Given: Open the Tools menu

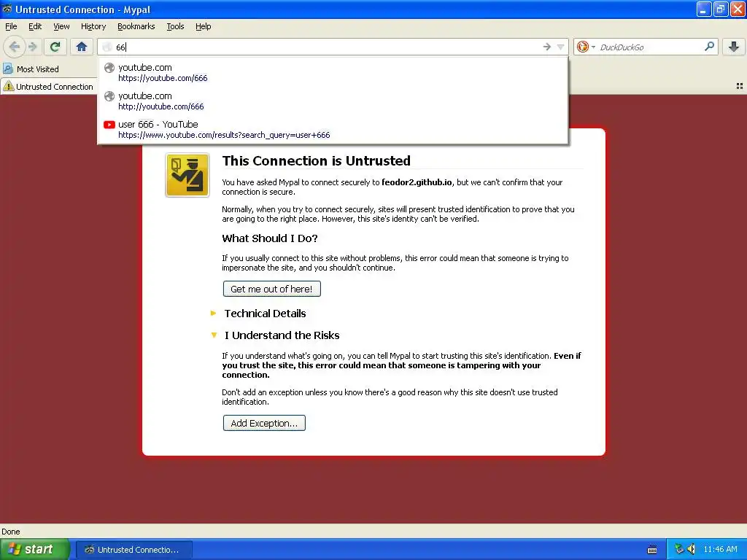Looking at the screenshot, I should click(175, 26).
